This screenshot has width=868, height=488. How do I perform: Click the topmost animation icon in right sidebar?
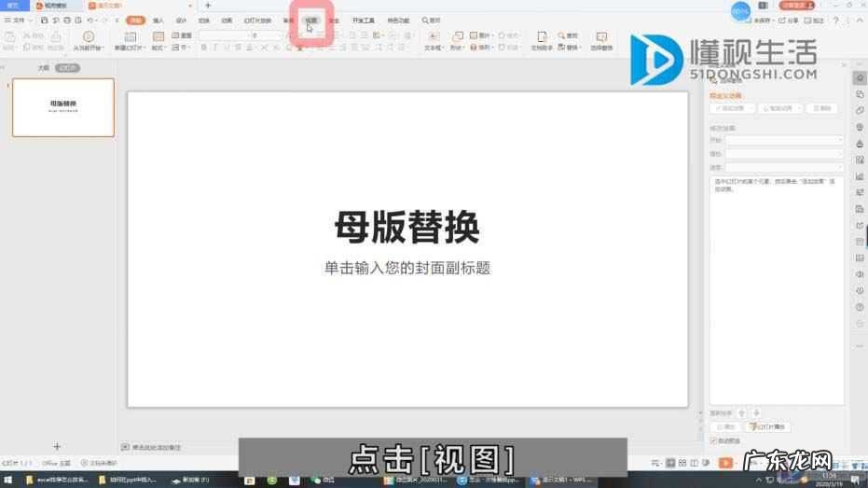pos(860,78)
